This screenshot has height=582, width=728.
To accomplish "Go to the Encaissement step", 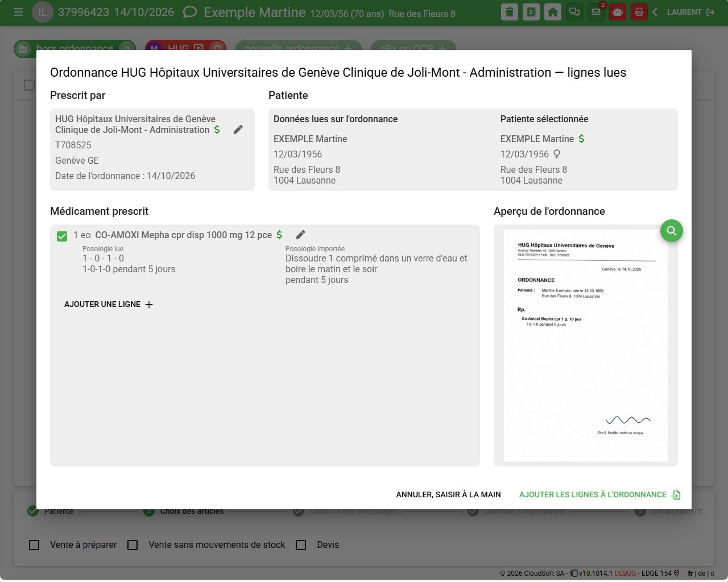I will 668,511.
